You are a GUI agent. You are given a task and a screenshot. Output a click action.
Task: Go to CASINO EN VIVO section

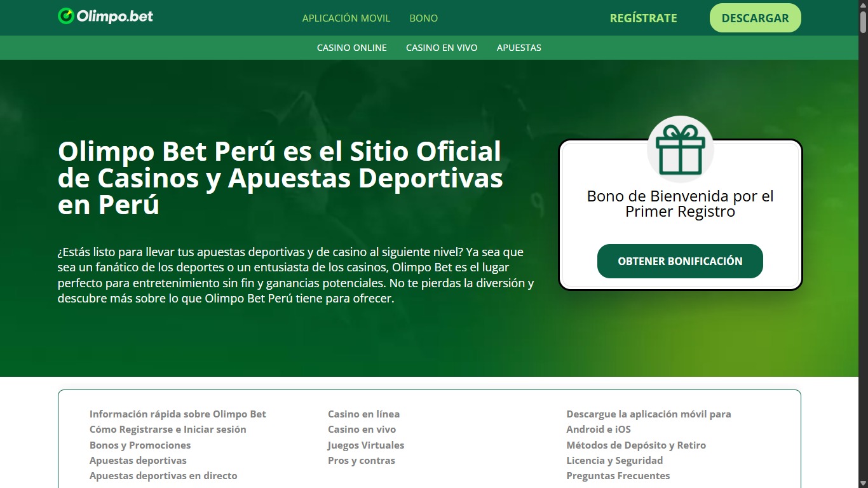tap(442, 48)
